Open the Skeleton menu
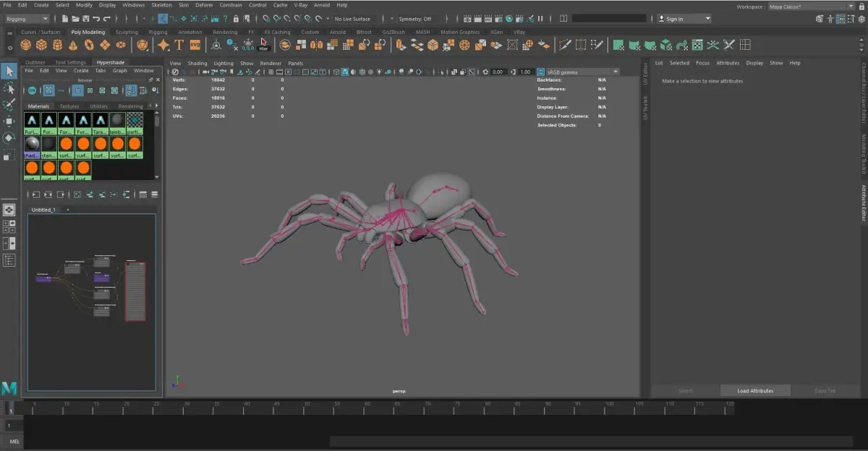This screenshot has width=868, height=451. coord(162,5)
